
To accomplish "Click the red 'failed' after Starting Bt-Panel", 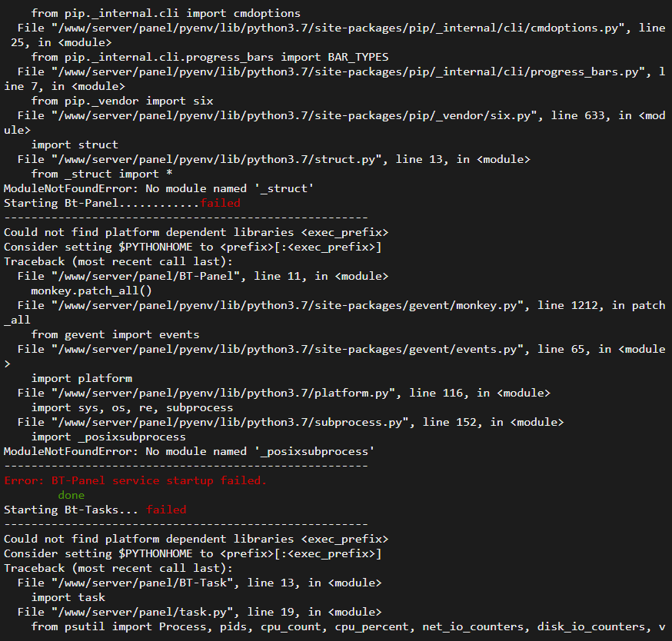I will coord(220,203).
